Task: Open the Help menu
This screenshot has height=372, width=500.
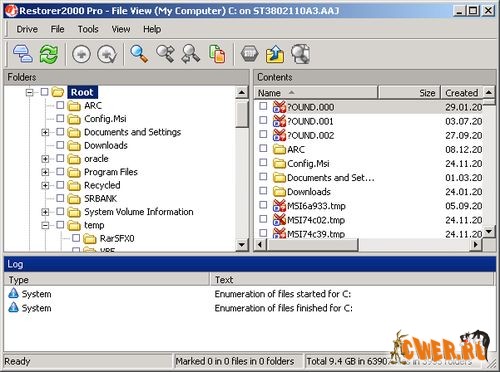Action: coord(152,29)
